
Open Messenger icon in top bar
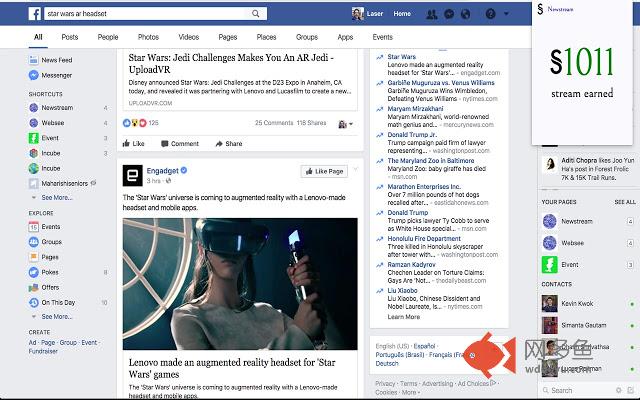[449, 14]
